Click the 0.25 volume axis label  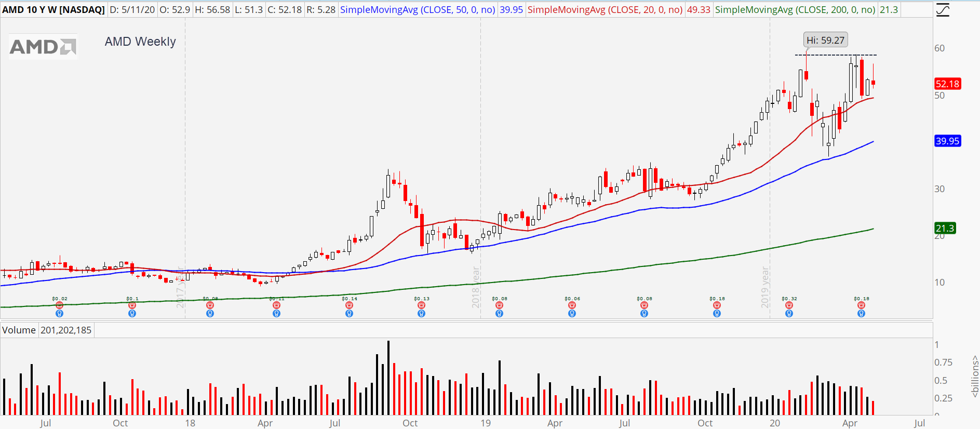944,398
